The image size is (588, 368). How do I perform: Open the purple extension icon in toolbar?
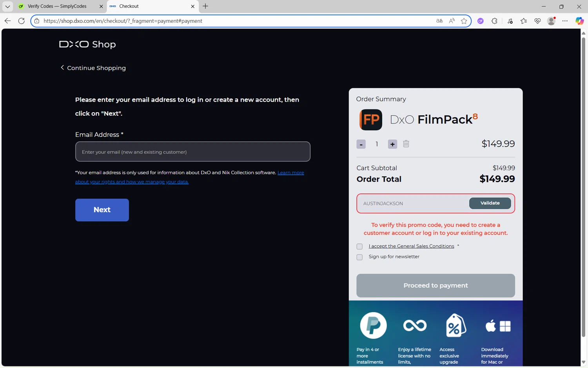pos(481,21)
